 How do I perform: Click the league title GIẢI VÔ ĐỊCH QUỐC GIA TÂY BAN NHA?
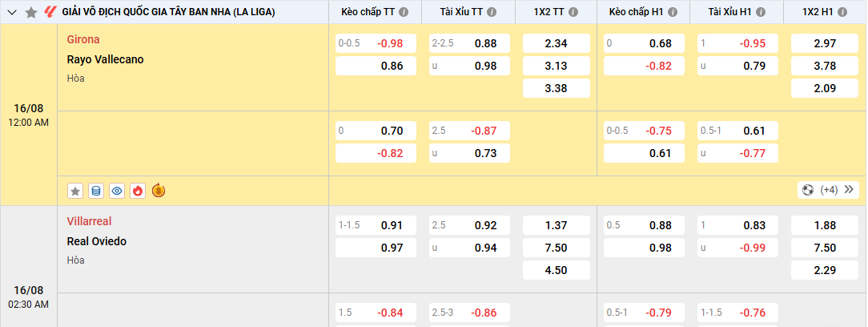point(169,12)
